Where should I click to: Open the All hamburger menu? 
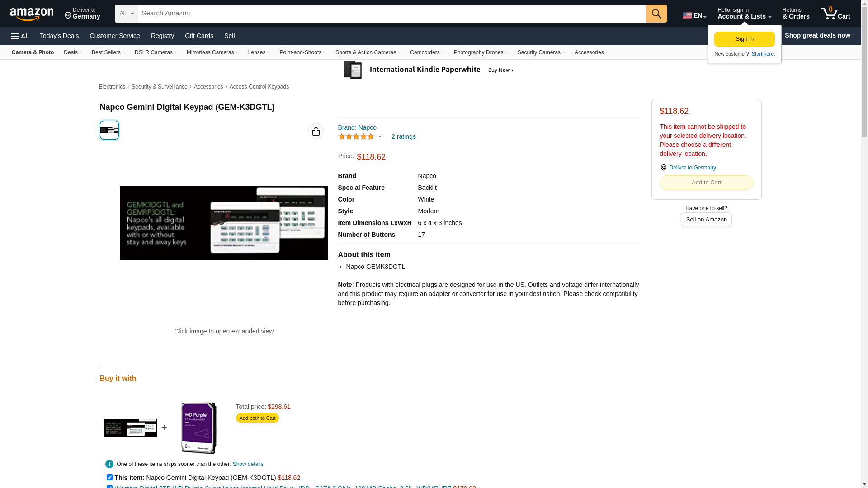[20, 36]
